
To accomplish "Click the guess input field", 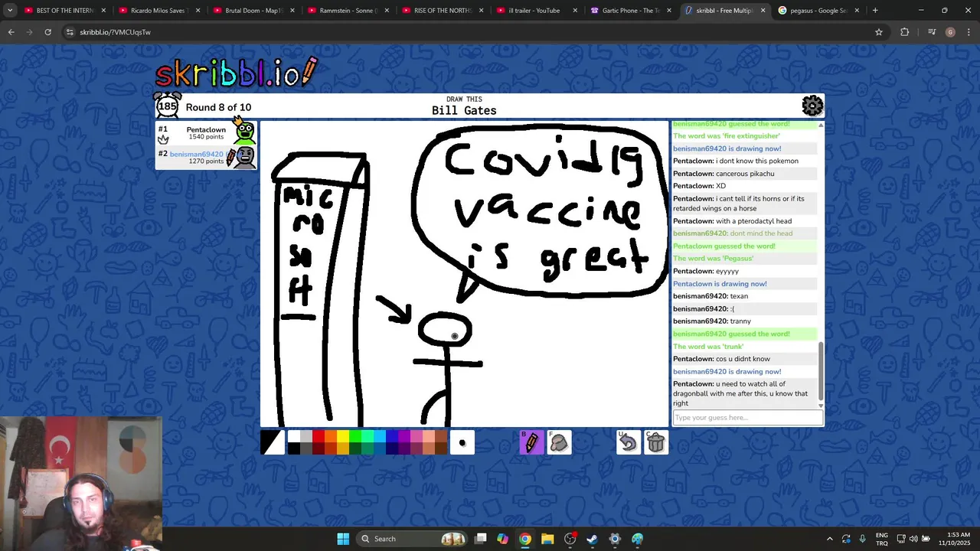I will pos(747,418).
